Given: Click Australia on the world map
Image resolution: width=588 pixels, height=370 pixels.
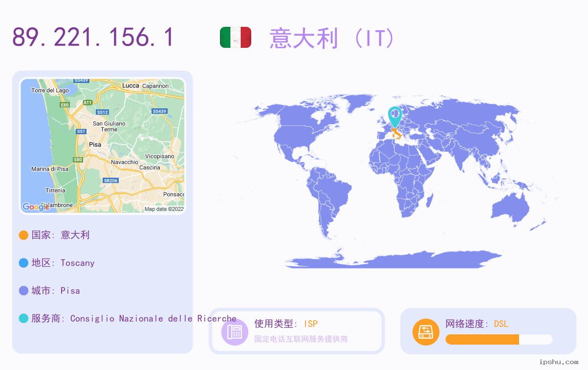Looking at the screenshot, I should click(510, 210).
